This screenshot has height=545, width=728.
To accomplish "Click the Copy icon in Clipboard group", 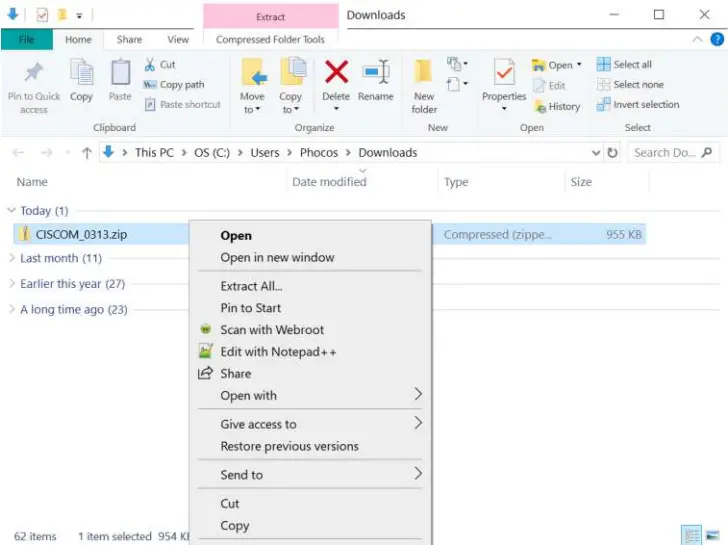I will pyautogui.click(x=81, y=72).
